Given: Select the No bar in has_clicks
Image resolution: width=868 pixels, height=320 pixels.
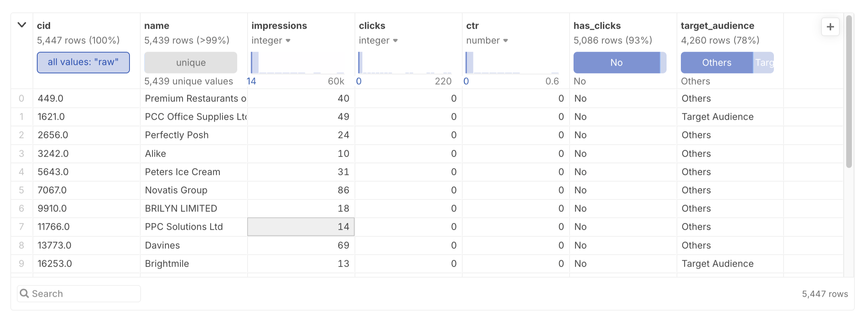Looking at the screenshot, I should [x=616, y=63].
